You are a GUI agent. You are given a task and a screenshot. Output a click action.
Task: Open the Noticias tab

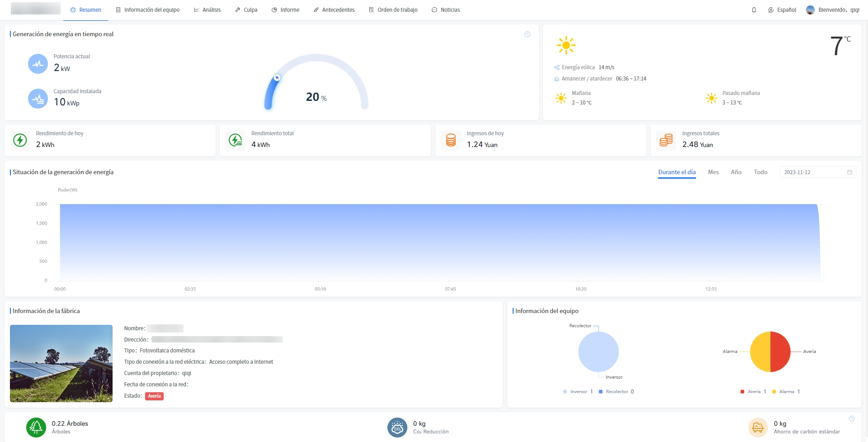[446, 10]
